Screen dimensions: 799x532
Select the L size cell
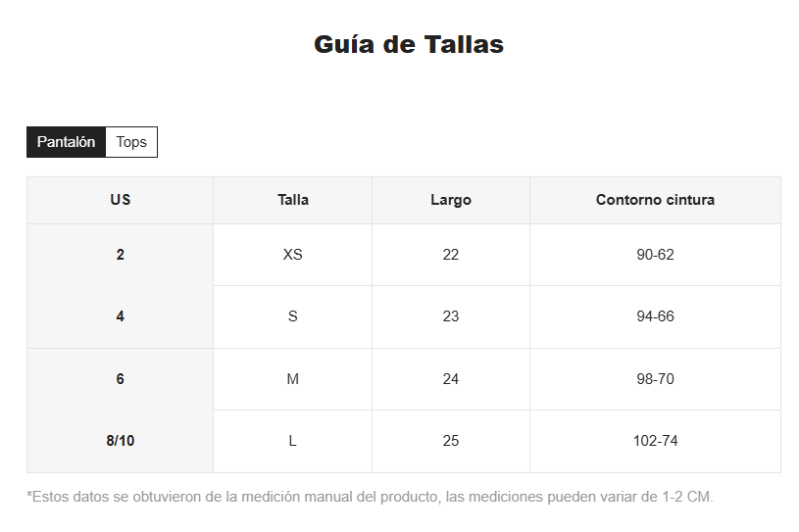[x=293, y=441]
